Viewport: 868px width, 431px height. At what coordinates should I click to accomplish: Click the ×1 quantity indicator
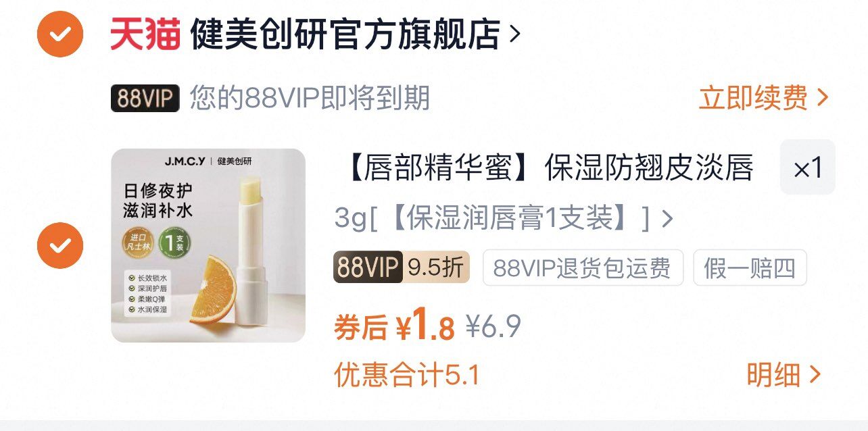808,168
